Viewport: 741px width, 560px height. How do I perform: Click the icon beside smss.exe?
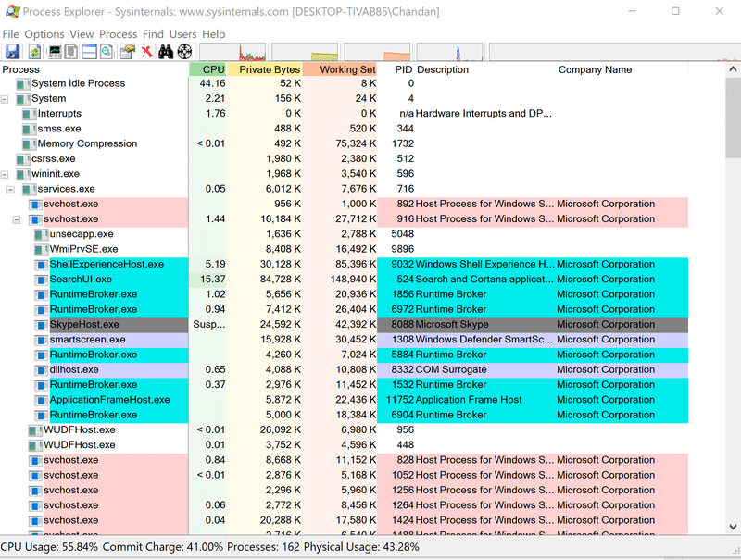point(30,129)
